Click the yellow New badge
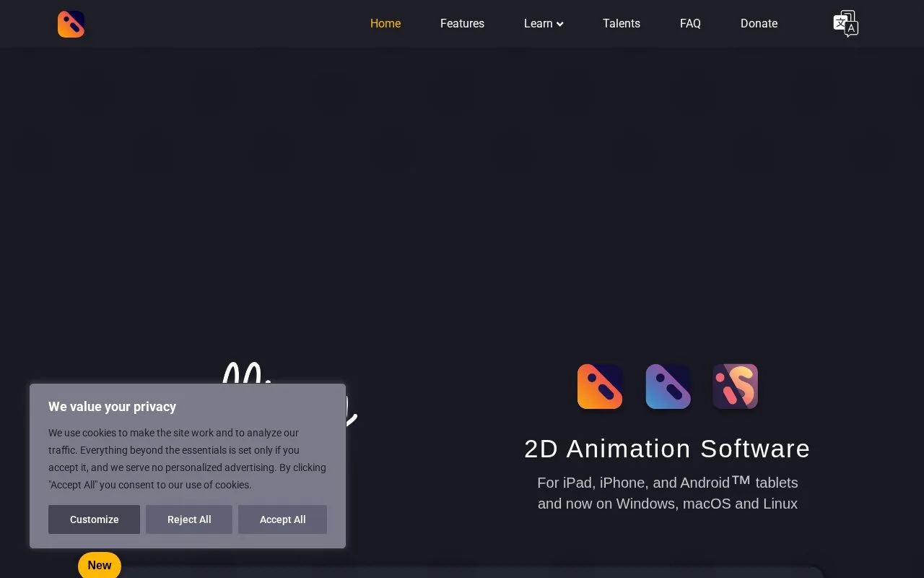Screen dimensions: 924x578 tap(100, 565)
